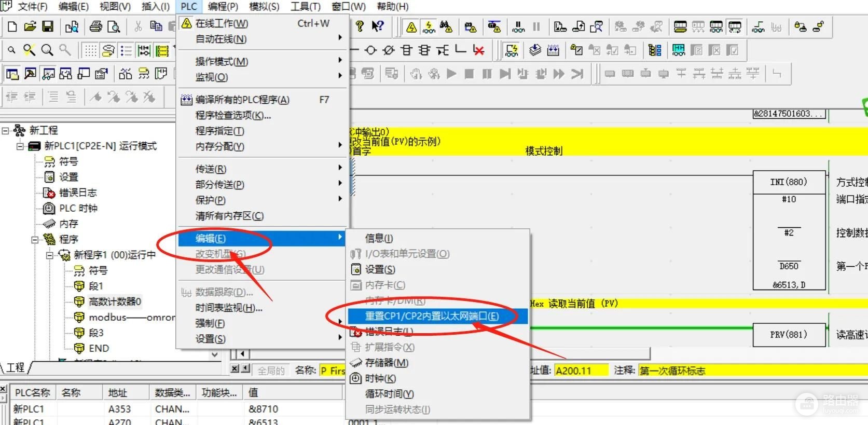Click the red X delete line icon

pyautogui.click(x=478, y=50)
